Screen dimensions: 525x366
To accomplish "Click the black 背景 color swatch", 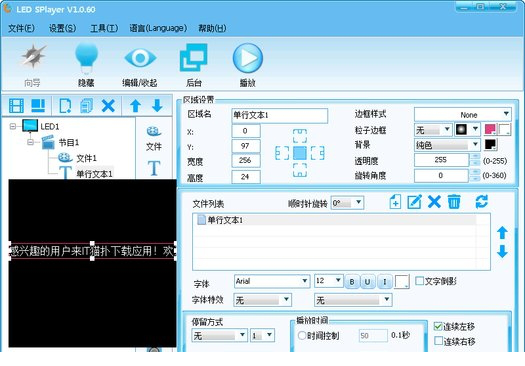I will point(491,145).
